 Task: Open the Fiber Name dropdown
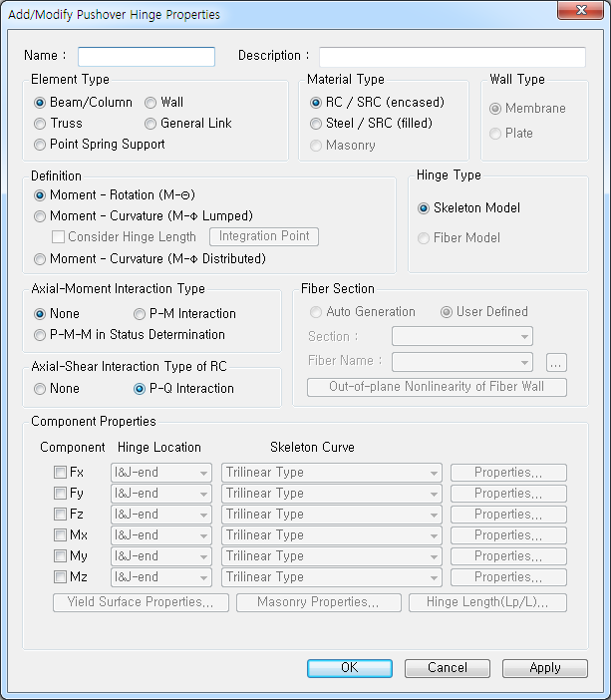pos(461,362)
